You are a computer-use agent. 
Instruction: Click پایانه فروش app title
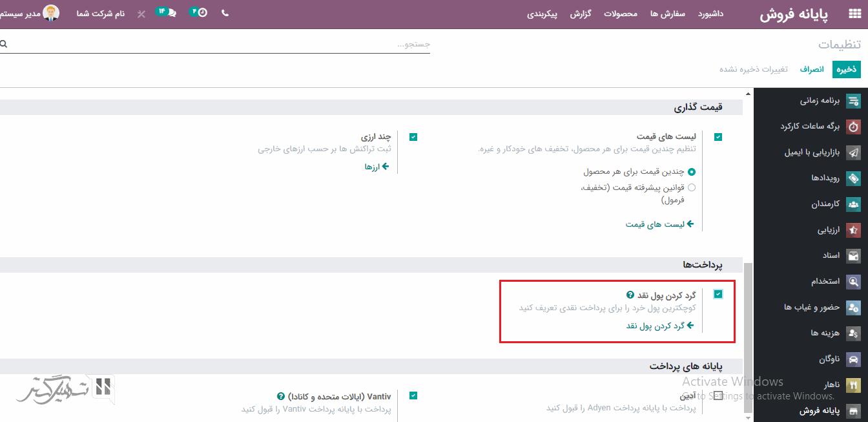[x=794, y=14]
